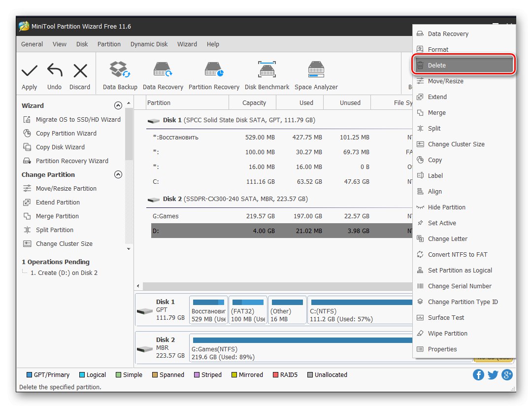The image size is (532, 408).
Task: Choose Align in the context menu
Action: tap(464, 192)
